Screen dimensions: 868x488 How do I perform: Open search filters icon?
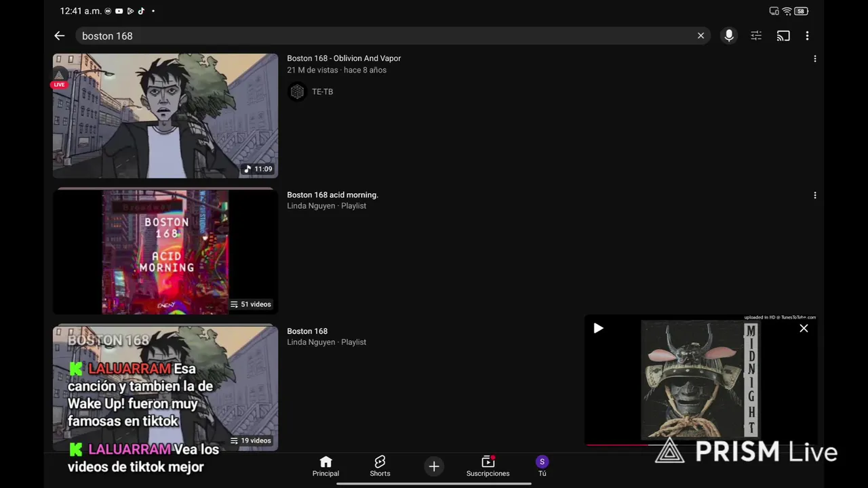(x=756, y=36)
